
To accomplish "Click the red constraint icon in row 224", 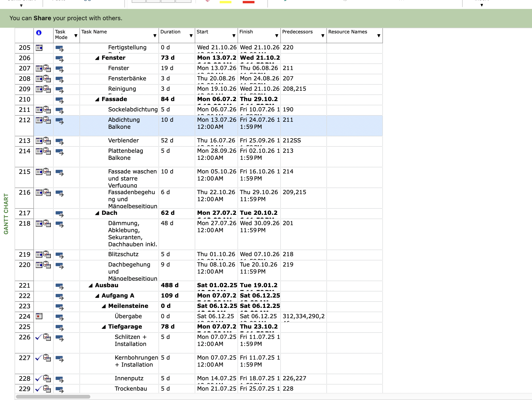I will 39,316.
